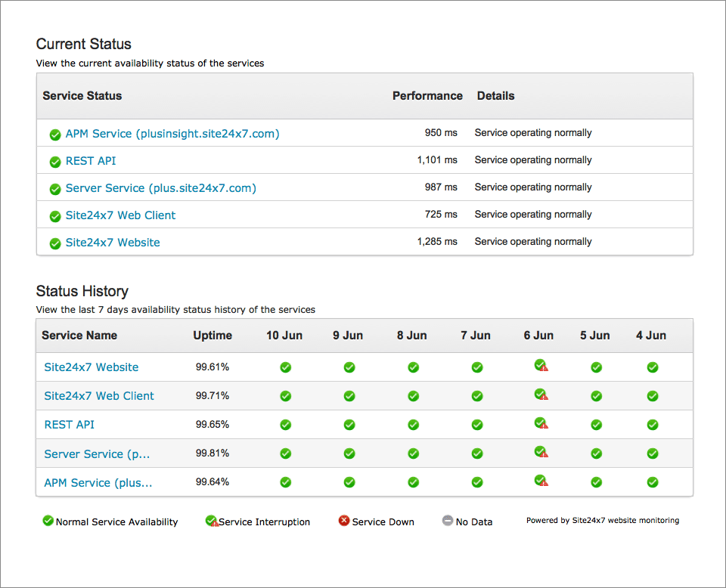Image resolution: width=726 pixels, height=588 pixels.
Task: Click the 4 Jun status icon for APM Service
Action: (652, 482)
